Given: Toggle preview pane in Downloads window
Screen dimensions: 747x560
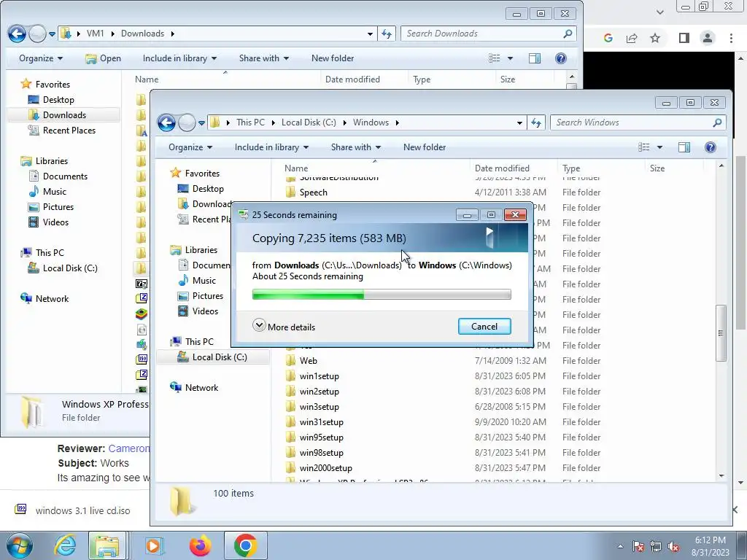Looking at the screenshot, I should click(x=535, y=58).
